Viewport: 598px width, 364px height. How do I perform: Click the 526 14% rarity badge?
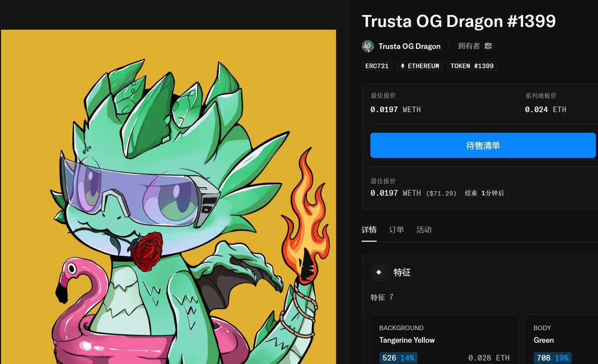pos(398,358)
